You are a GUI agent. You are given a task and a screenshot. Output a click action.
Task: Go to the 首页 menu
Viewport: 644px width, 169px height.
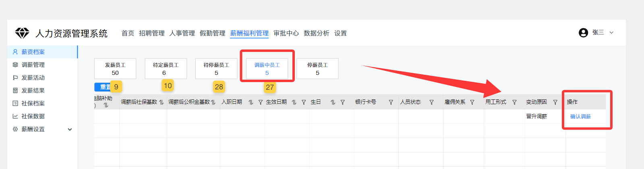pos(128,33)
